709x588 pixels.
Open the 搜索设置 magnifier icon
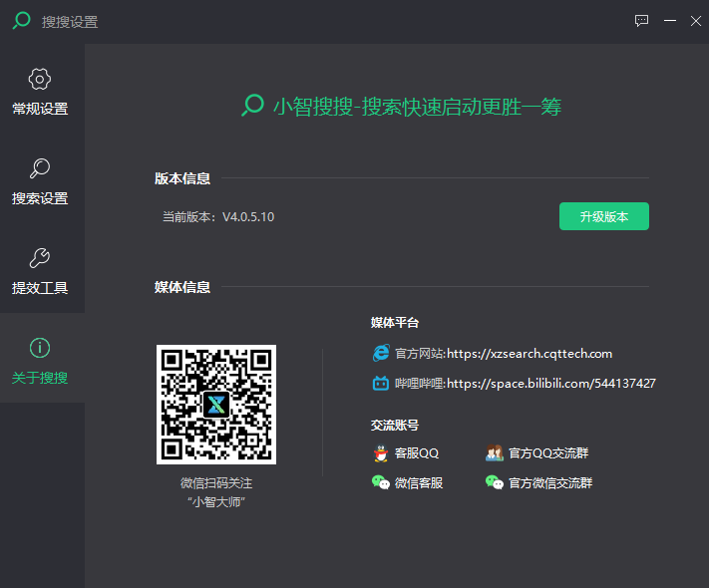[x=40, y=168]
